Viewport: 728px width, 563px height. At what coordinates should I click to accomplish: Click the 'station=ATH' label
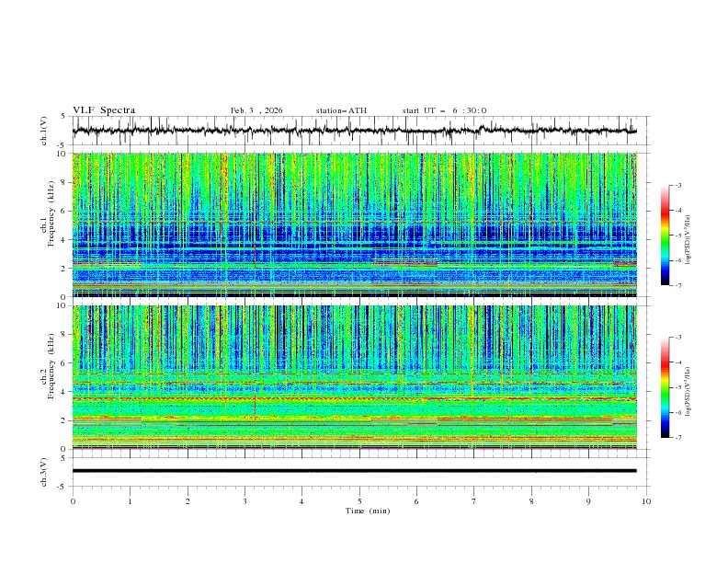click(x=341, y=110)
